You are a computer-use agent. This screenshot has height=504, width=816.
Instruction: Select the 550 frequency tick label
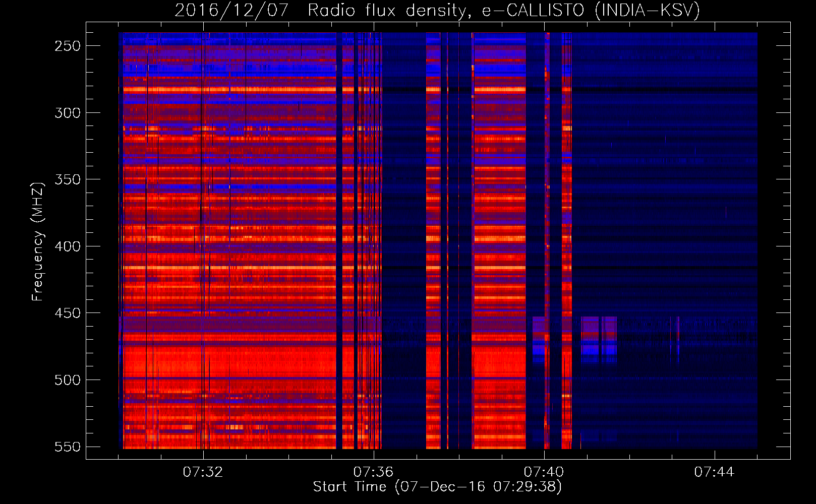[68, 447]
